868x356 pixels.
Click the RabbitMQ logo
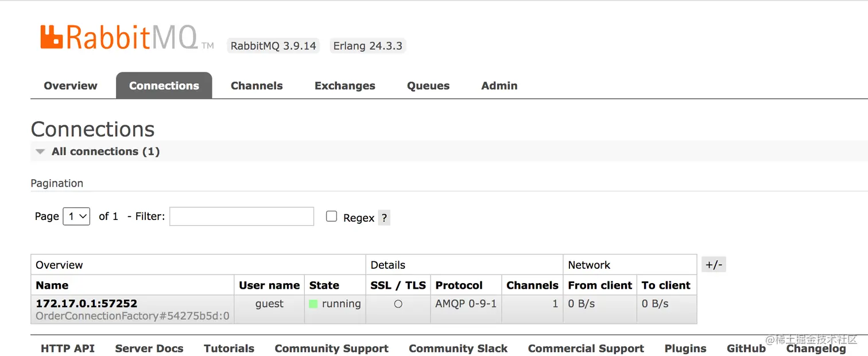(121, 38)
